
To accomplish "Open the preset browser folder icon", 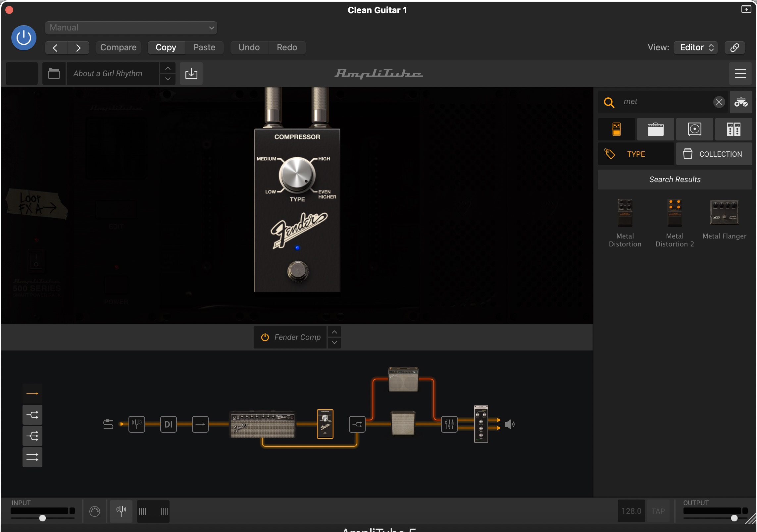I will click(54, 74).
